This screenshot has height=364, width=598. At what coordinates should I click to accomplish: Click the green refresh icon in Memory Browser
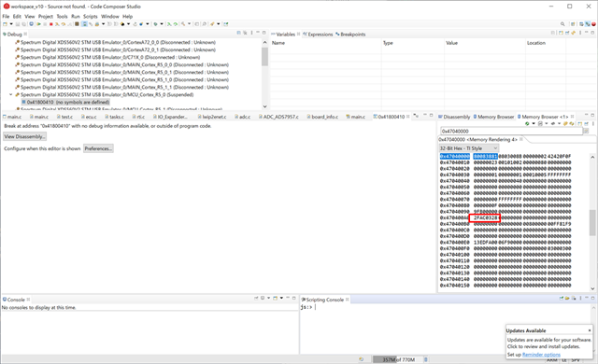click(527, 124)
